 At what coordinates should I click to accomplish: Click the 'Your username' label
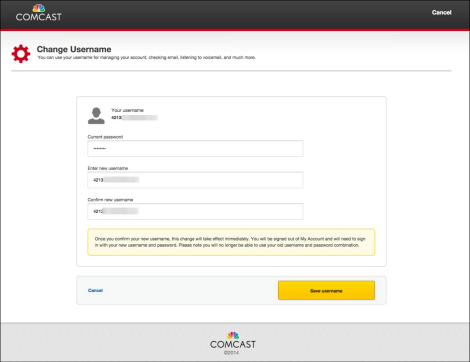point(127,110)
